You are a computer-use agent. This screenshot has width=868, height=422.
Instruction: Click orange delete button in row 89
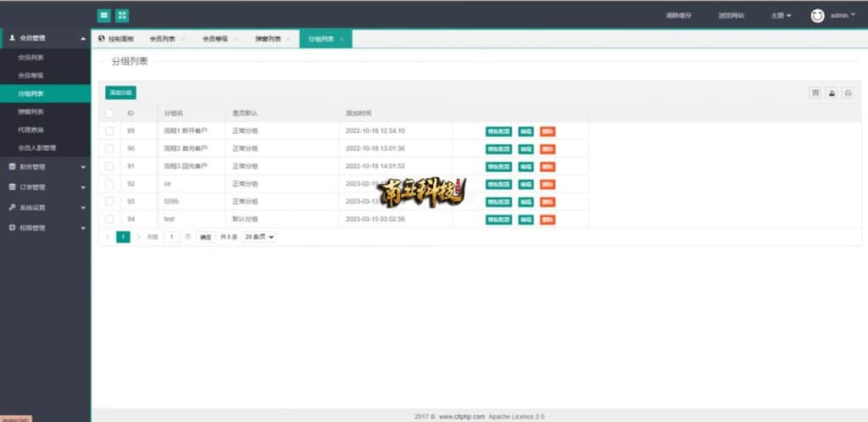pyautogui.click(x=548, y=131)
